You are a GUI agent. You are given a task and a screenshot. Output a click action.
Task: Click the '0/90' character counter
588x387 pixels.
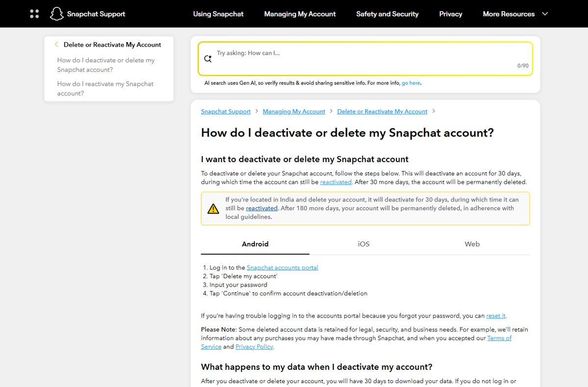(523, 66)
